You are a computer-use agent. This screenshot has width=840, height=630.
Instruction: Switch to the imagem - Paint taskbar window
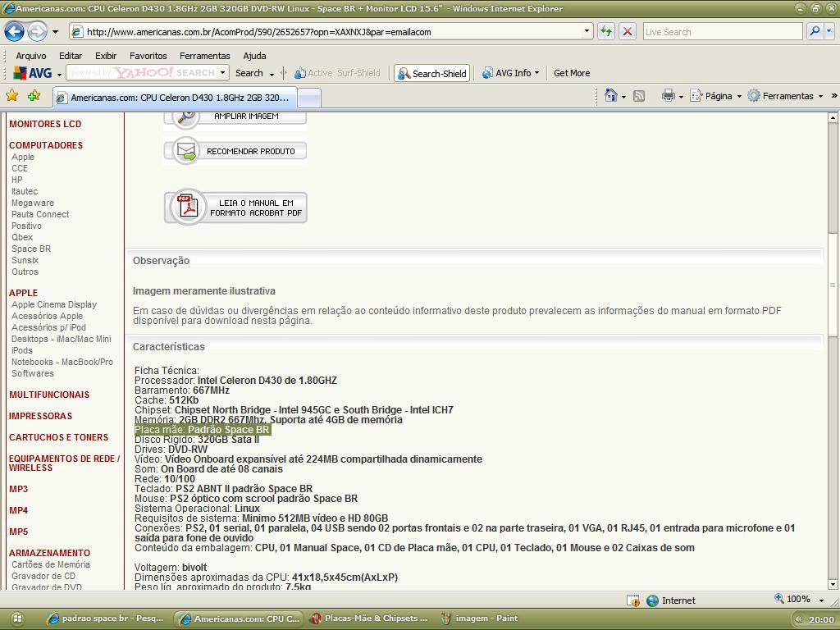[479, 619]
